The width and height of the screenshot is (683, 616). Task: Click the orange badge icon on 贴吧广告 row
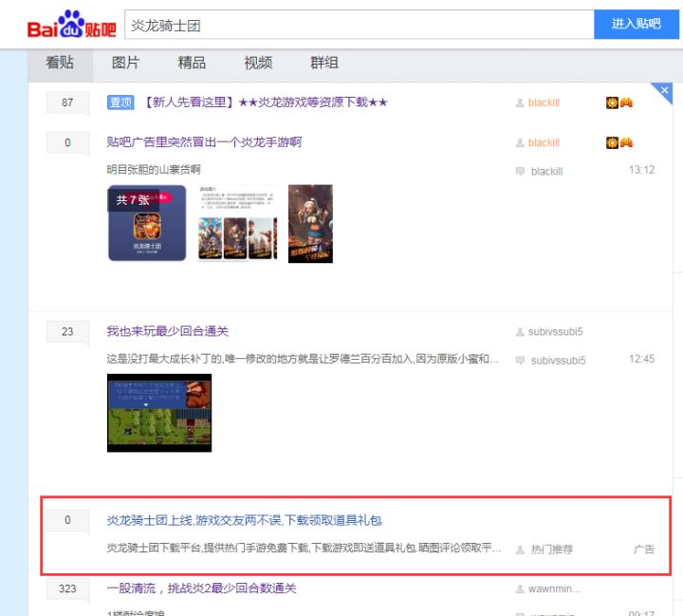pos(612,143)
